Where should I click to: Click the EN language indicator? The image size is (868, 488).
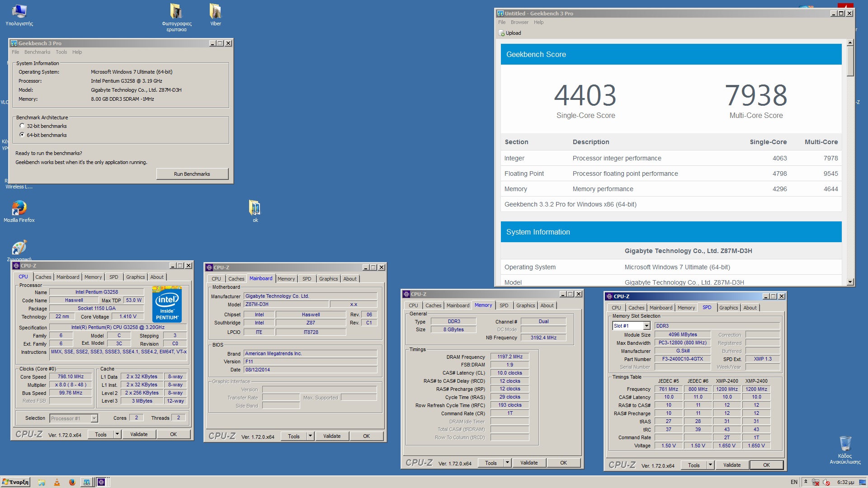[x=794, y=482]
